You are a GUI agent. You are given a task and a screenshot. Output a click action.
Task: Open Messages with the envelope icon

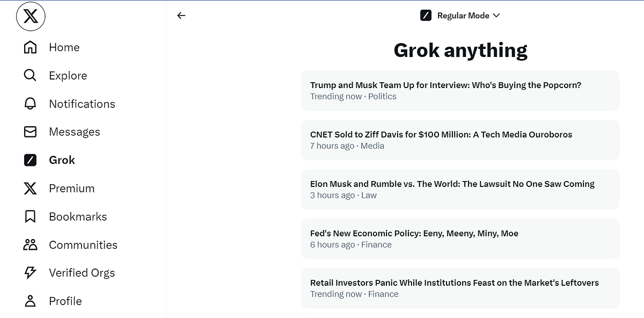pos(30,132)
